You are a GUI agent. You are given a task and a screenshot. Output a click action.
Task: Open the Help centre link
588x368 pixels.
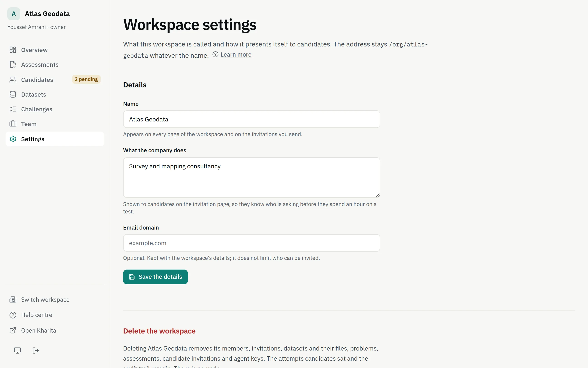tap(55, 315)
